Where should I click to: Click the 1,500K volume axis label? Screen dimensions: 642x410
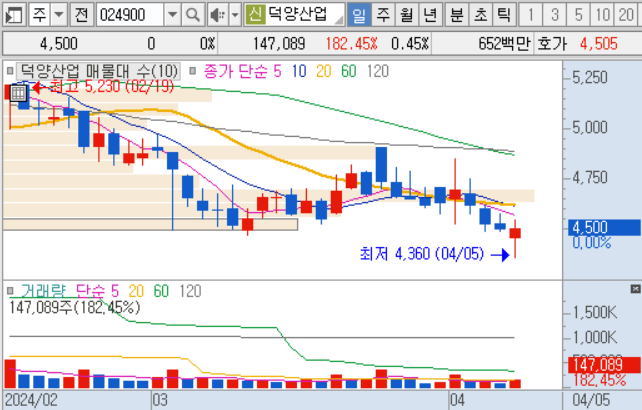[x=595, y=313]
